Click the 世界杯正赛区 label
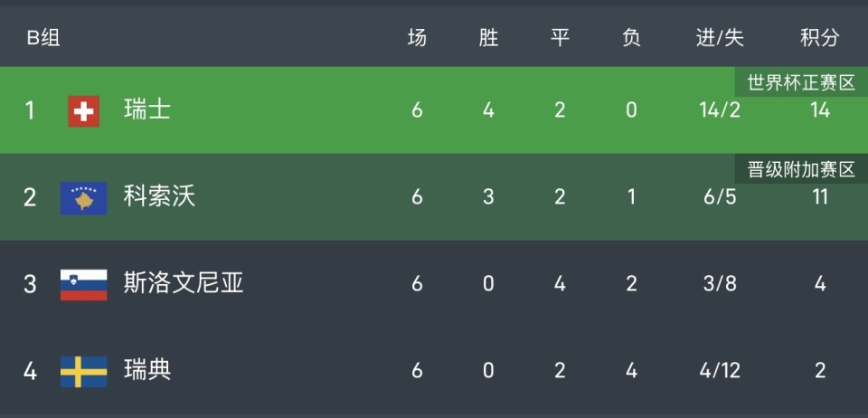 point(801,83)
